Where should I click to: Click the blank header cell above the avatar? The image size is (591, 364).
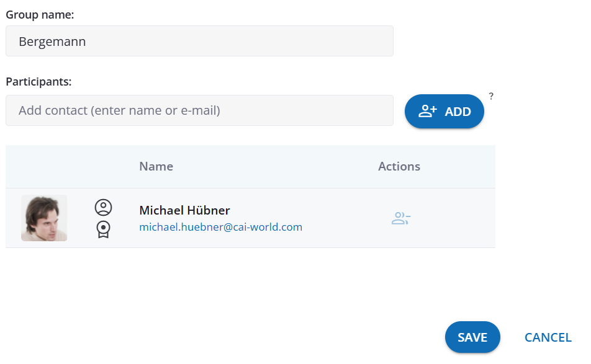click(x=44, y=166)
